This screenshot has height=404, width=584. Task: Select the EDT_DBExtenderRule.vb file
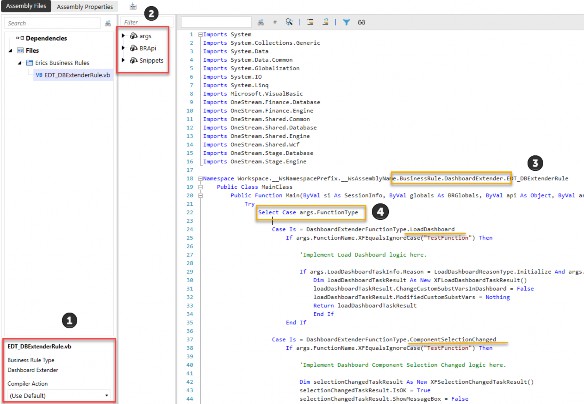(x=73, y=75)
